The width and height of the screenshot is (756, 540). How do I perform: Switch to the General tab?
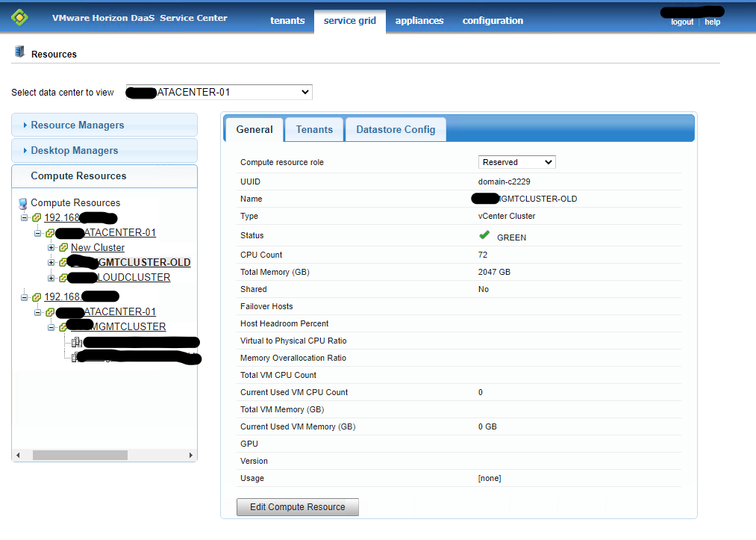[x=254, y=129]
